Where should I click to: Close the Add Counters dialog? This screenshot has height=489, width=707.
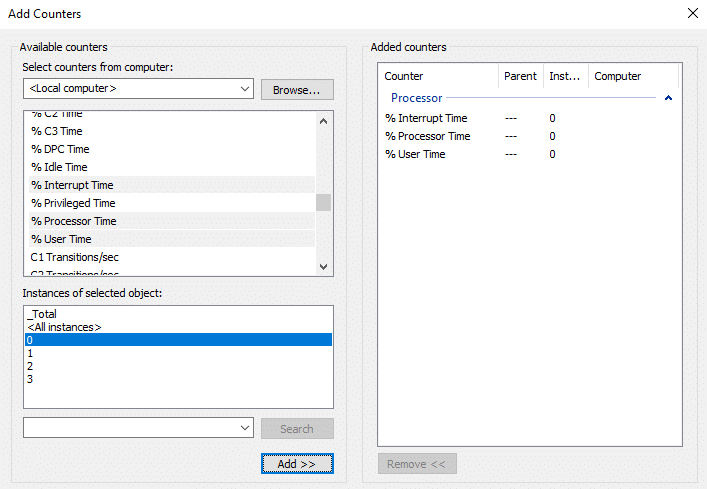[692, 13]
